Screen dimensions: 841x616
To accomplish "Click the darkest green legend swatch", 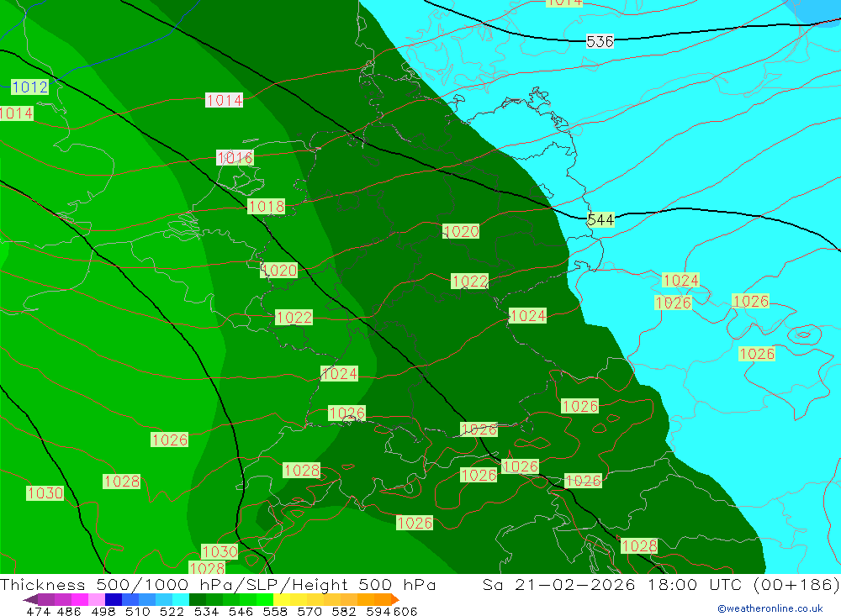I will click(198, 599).
